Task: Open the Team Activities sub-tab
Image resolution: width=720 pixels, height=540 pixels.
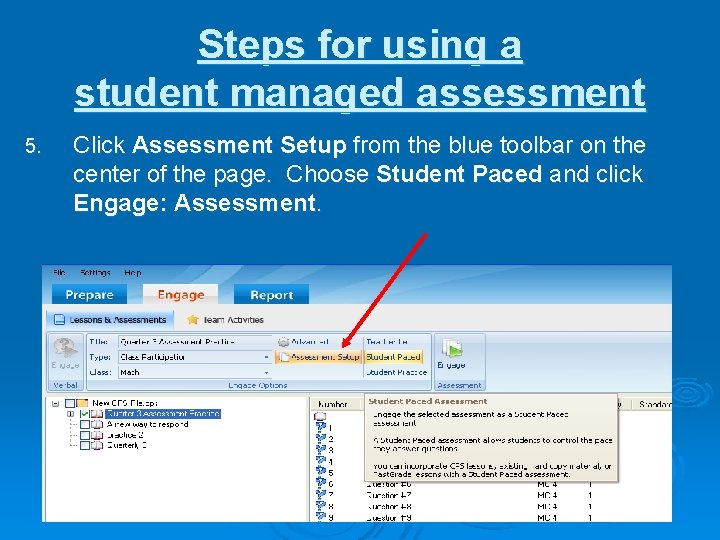Action: click(225, 320)
